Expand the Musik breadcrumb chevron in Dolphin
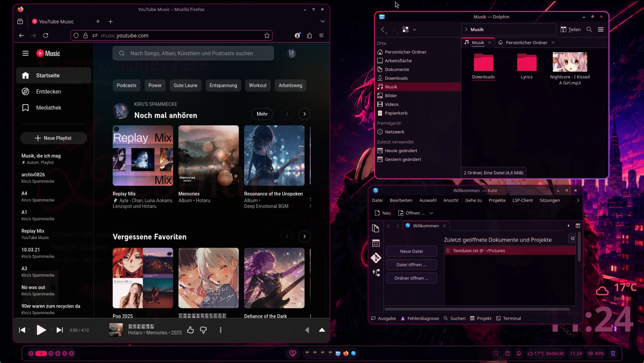The height and width of the screenshot is (363, 644). 466,29
